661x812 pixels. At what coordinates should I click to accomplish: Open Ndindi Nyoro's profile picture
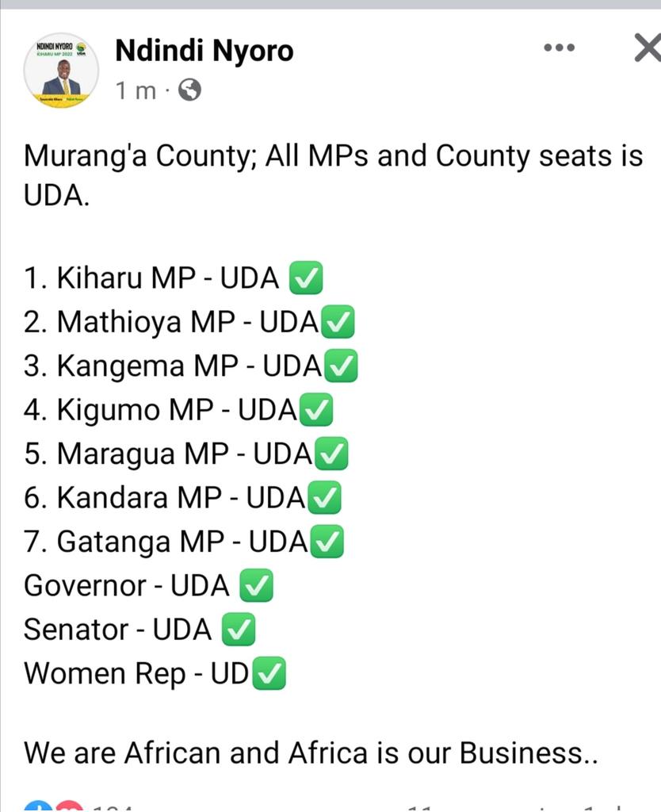[x=61, y=71]
